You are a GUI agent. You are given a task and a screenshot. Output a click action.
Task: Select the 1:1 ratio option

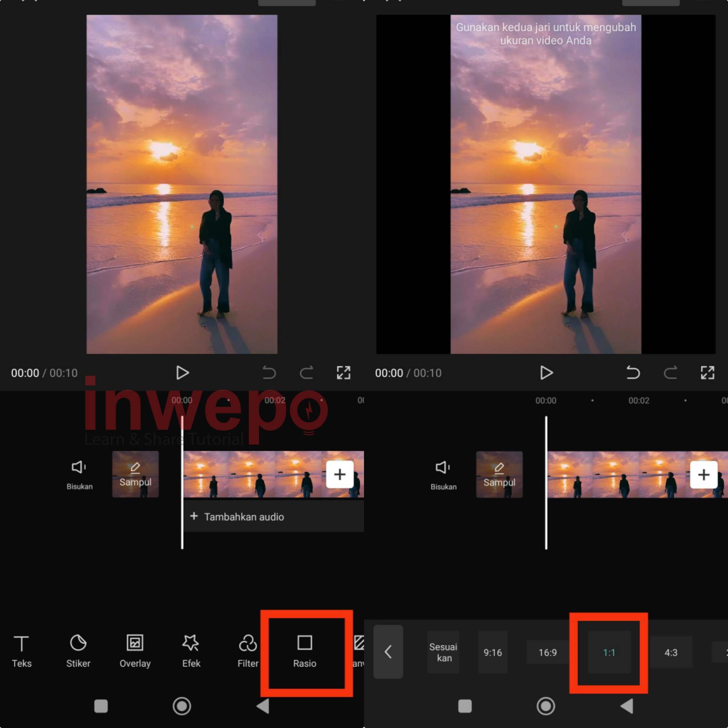(x=609, y=652)
